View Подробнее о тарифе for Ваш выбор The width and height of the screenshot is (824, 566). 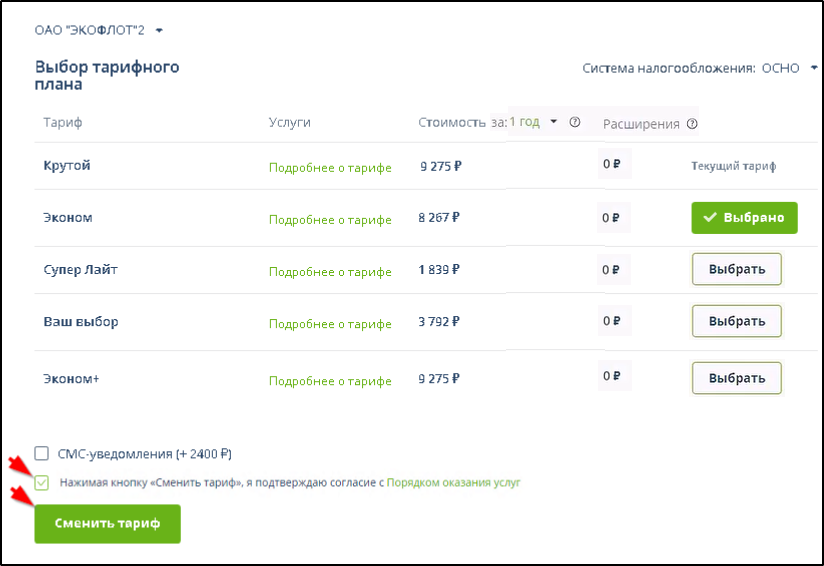click(330, 324)
